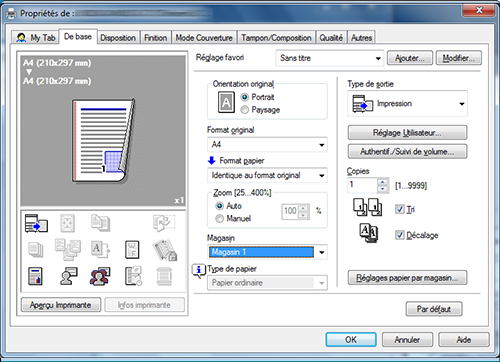Image resolution: width=500 pixels, height=362 pixels.
Task: Click the Annuler button
Action: [407, 340]
